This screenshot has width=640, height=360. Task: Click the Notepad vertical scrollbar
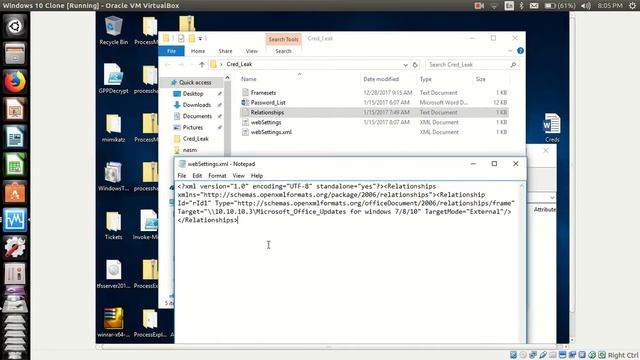click(522, 261)
